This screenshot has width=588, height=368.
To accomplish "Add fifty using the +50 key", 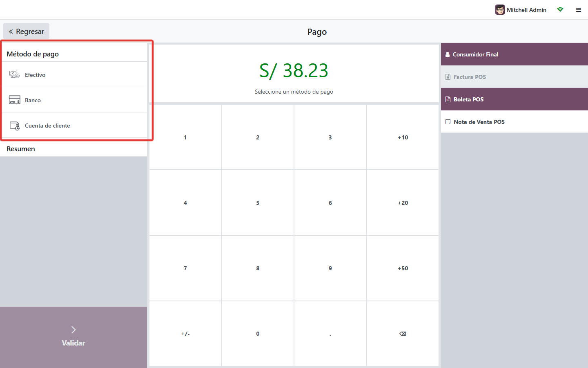I will (x=403, y=268).
